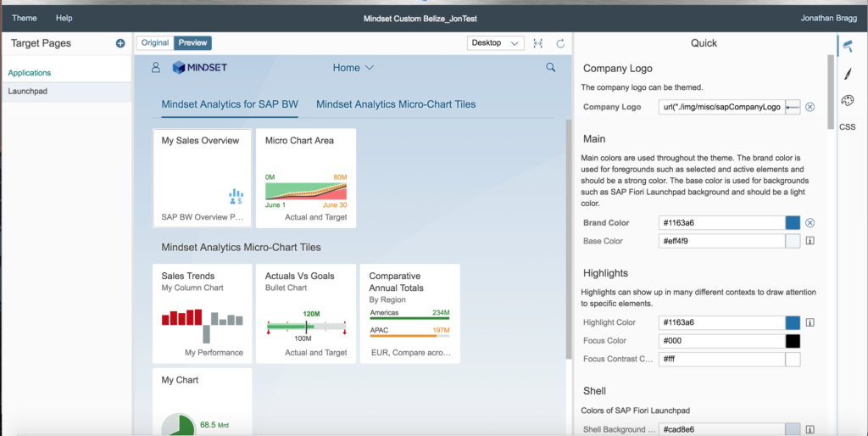Click the Mindset company logo
The image size is (868, 436).
200,67
